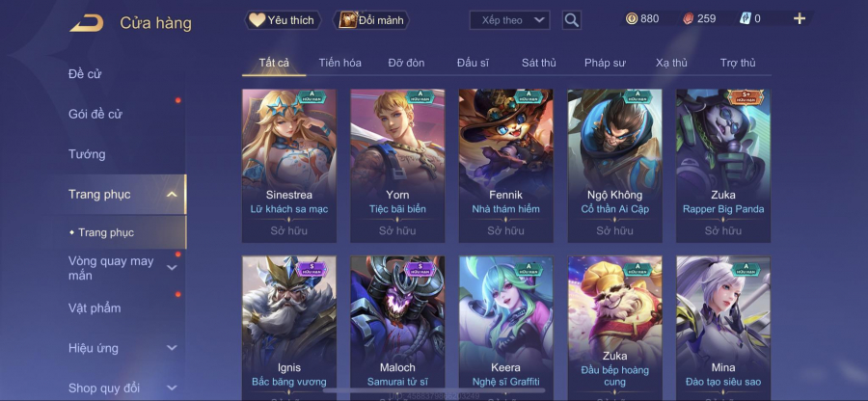Click the heart icon in Yêu thích
Viewport: 868px width, 401px height.
click(x=257, y=20)
